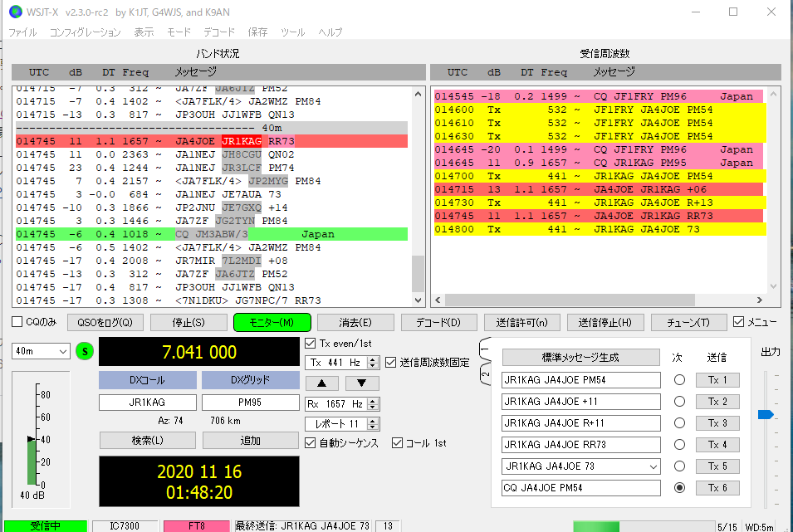The width and height of the screenshot is (793, 532).
Task: Click the WSJT-X globe app icon
Action: (16, 12)
